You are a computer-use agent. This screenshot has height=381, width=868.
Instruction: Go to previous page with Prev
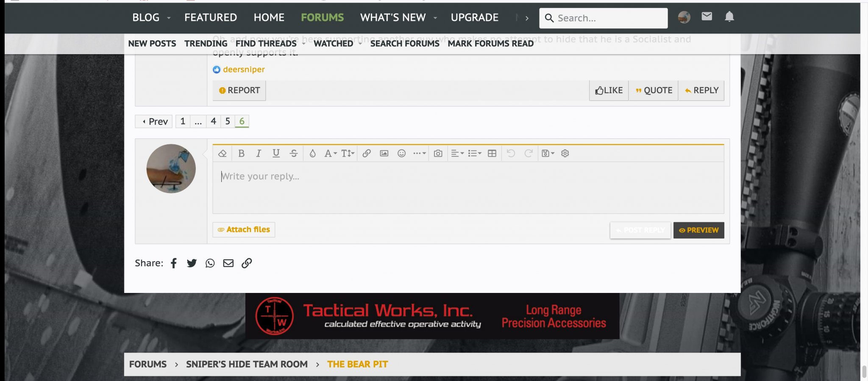(x=154, y=121)
